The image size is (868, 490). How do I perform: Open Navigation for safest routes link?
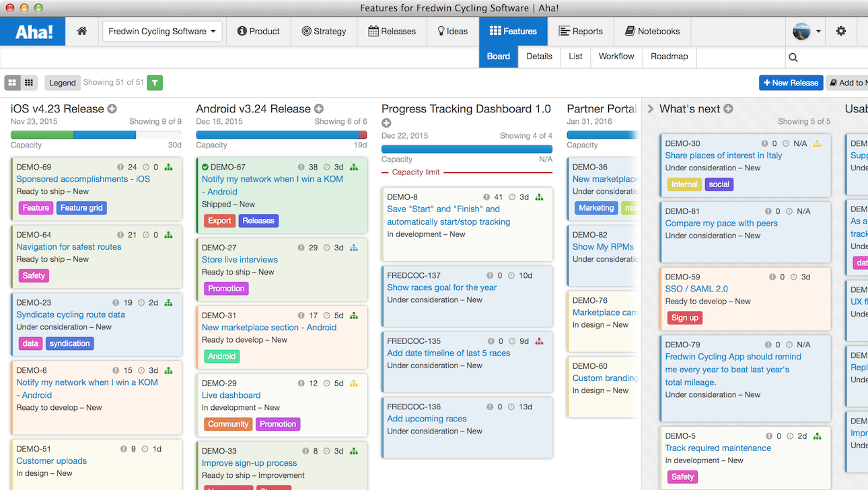[x=69, y=247]
